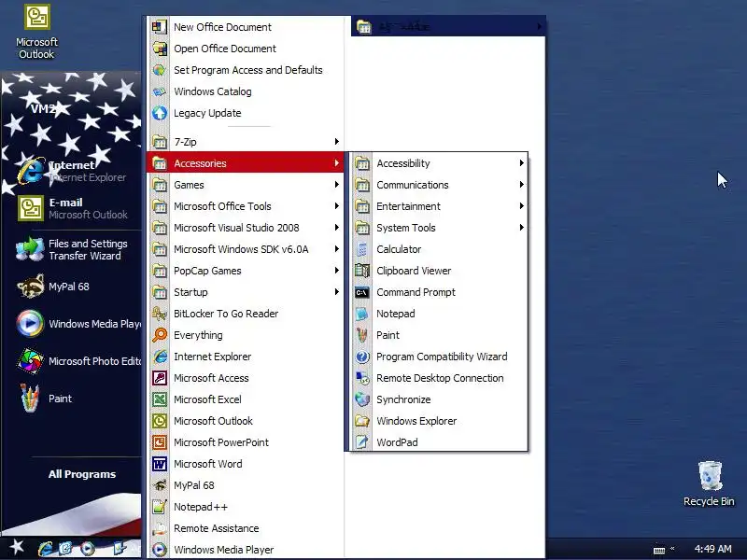
Task: Open Windows Catalog entry
Action: point(246,91)
